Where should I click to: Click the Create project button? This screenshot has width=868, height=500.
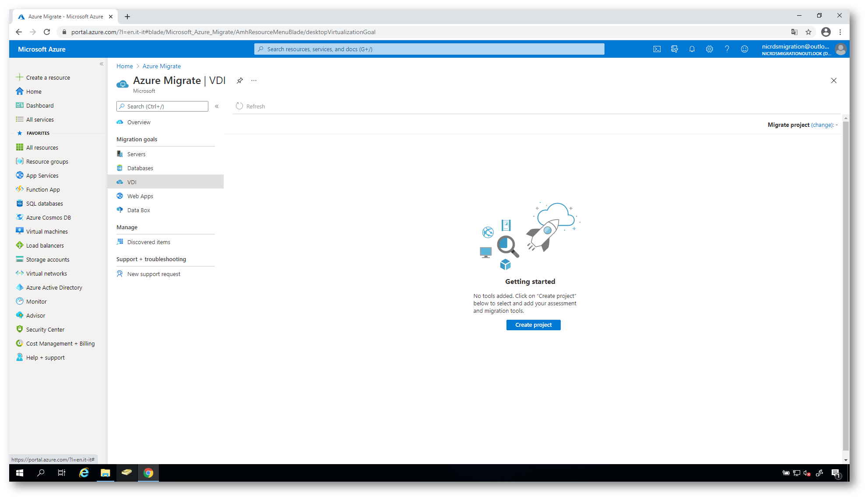(533, 325)
